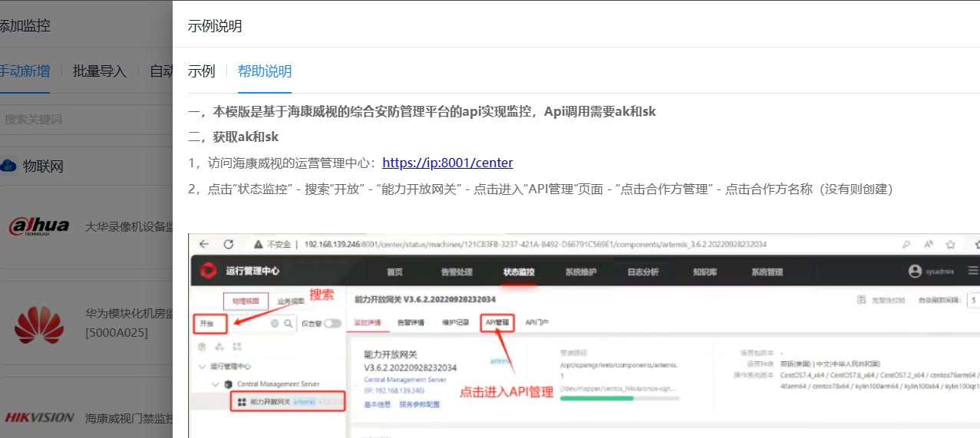Image resolution: width=980 pixels, height=438 pixels.
Task: Click browser reload icon in help screenshot
Action: click(x=229, y=244)
